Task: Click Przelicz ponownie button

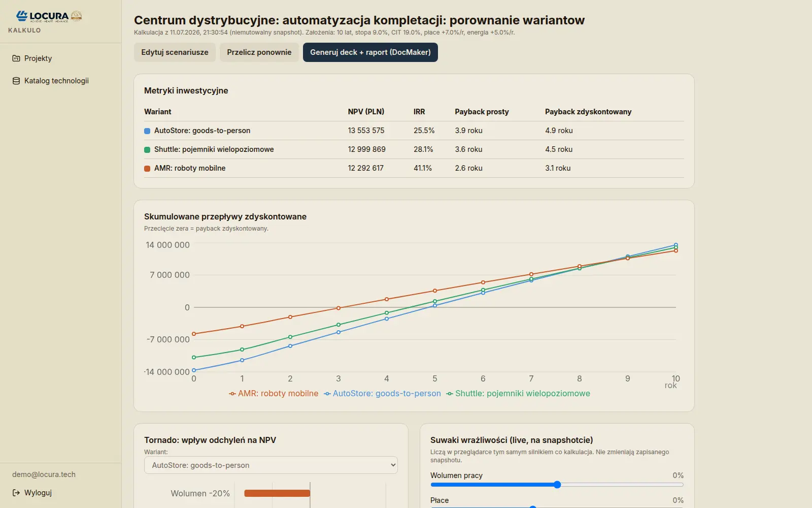Action: pos(259,52)
